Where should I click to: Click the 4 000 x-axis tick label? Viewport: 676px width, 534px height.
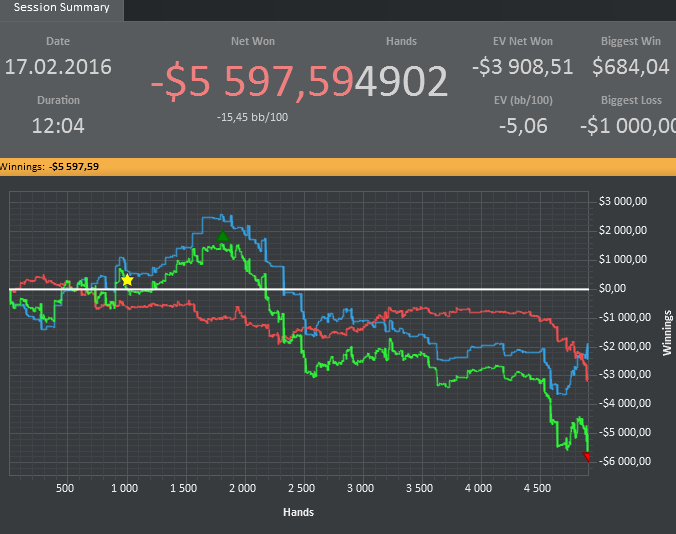(479, 488)
